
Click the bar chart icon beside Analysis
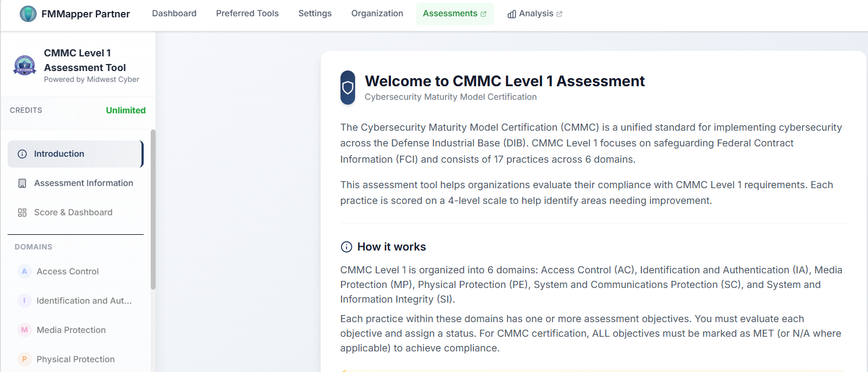tap(511, 13)
